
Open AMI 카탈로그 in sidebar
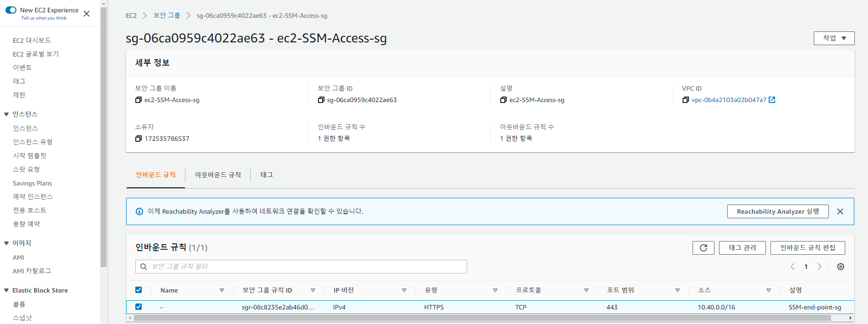coord(32,271)
